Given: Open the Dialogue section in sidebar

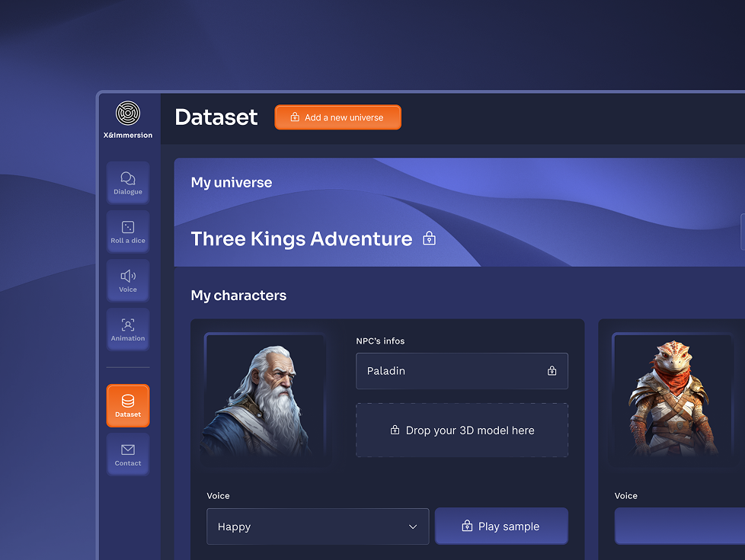Looking at the screenshot, I should (128, 183).
